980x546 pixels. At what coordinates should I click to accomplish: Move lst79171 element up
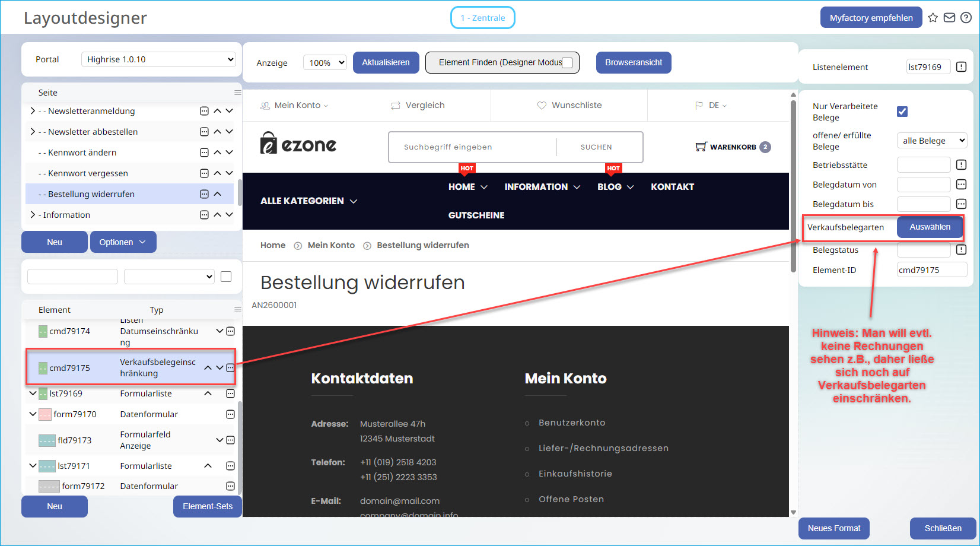208,466
